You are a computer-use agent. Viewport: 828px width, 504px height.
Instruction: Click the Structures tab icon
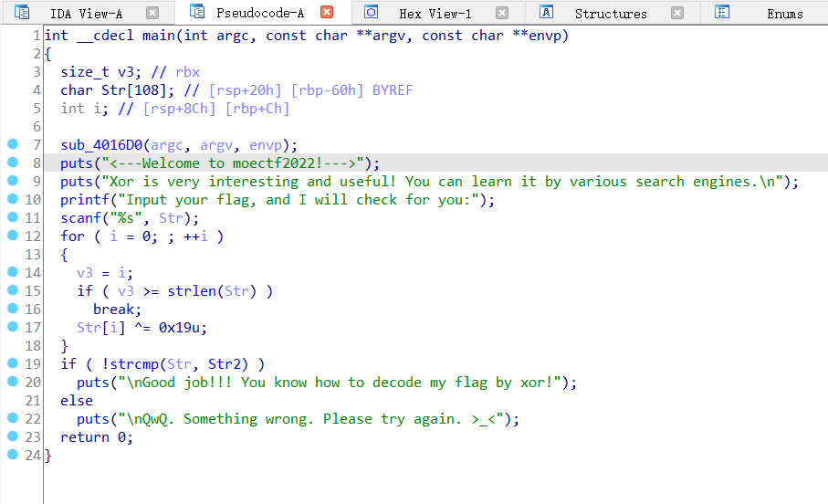[546, 13]
